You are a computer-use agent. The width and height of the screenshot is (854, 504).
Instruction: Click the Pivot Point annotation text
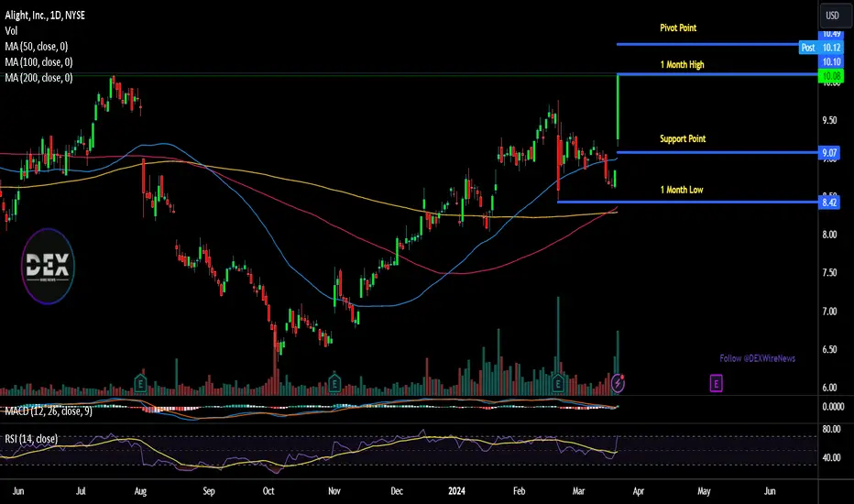coord(678,27)
